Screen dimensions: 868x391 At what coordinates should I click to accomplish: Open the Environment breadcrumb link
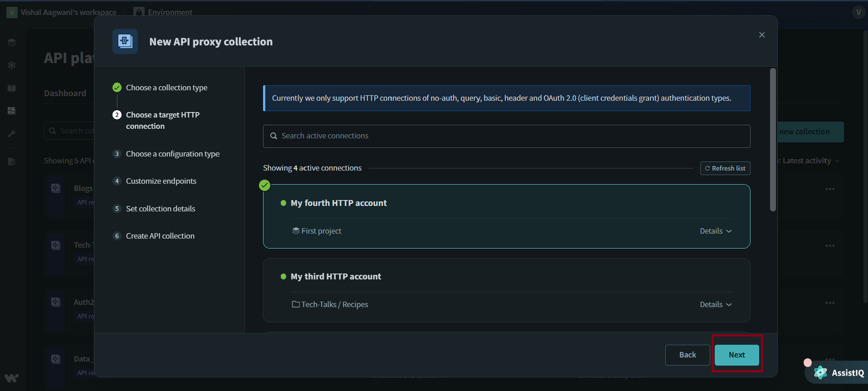pos(170,12)
